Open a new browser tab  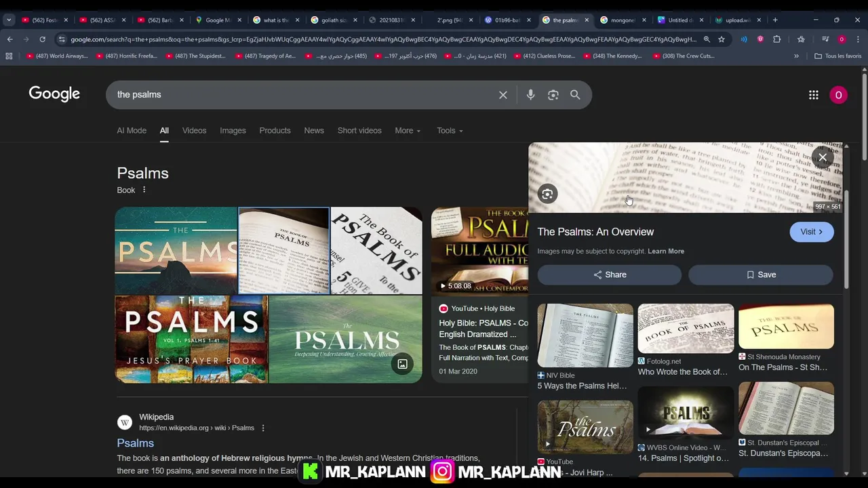pyautogui.click(x=775, y=20)
